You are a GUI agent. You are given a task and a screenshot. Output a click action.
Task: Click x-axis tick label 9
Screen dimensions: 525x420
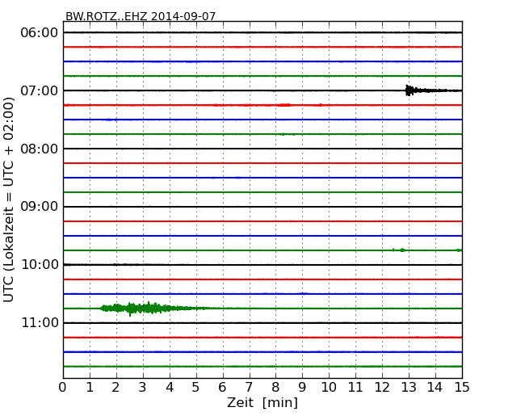point(302,388)
